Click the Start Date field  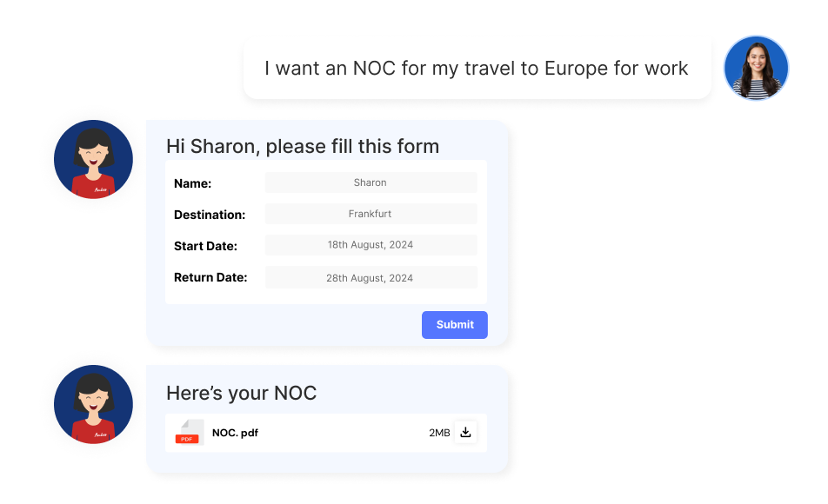pyautogui.click(x=371, y=245)
